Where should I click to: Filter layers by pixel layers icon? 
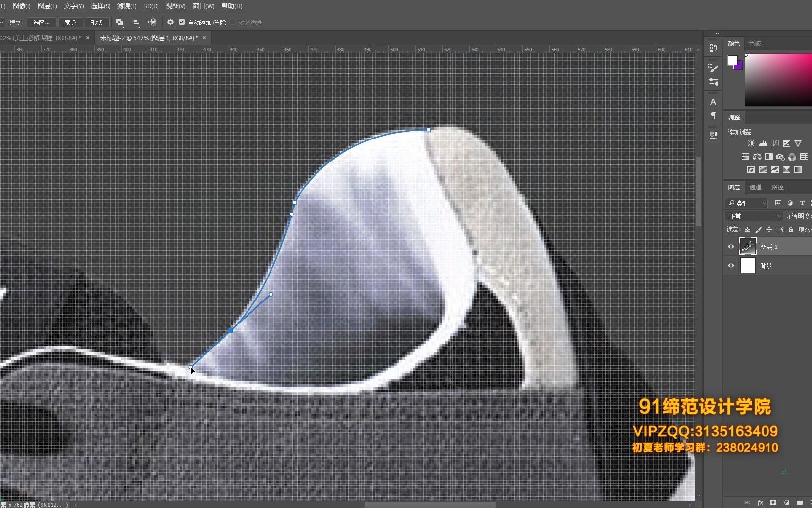[778, 203]
